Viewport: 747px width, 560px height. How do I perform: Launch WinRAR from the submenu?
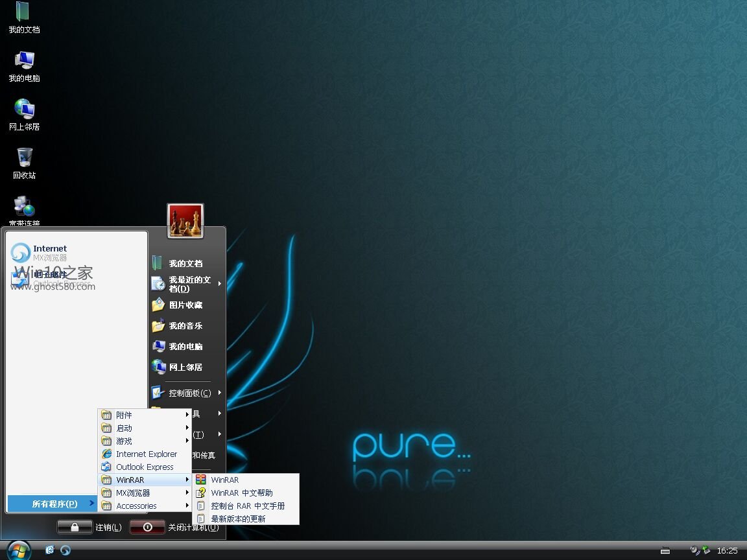point(224,480)
